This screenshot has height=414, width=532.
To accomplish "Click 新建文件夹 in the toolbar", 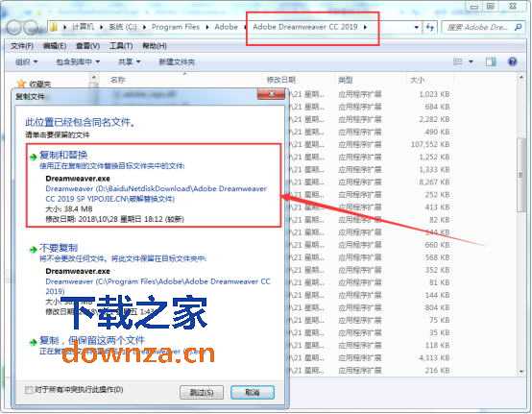I will (177, 61).
